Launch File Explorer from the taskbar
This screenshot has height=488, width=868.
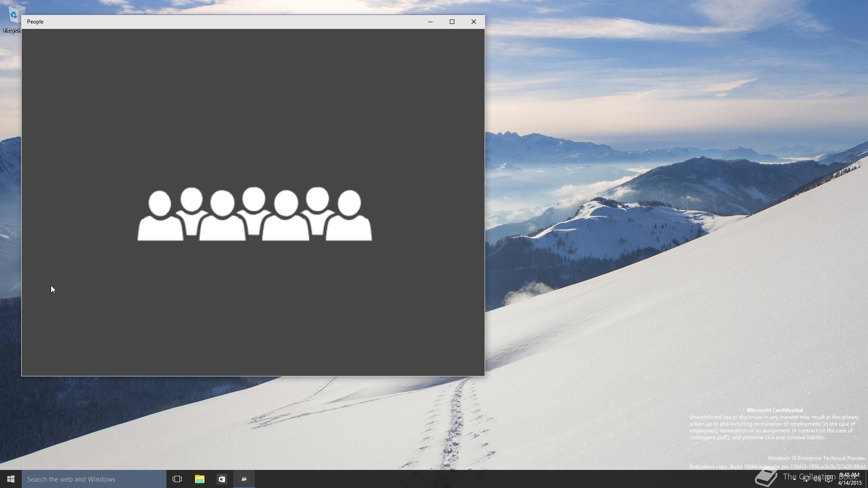click(x=199, y=479)
